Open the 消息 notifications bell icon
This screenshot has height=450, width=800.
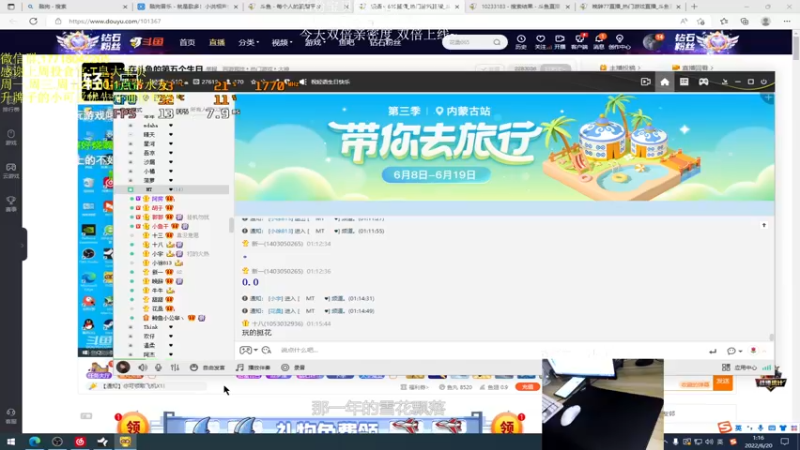tap(599, 42)
